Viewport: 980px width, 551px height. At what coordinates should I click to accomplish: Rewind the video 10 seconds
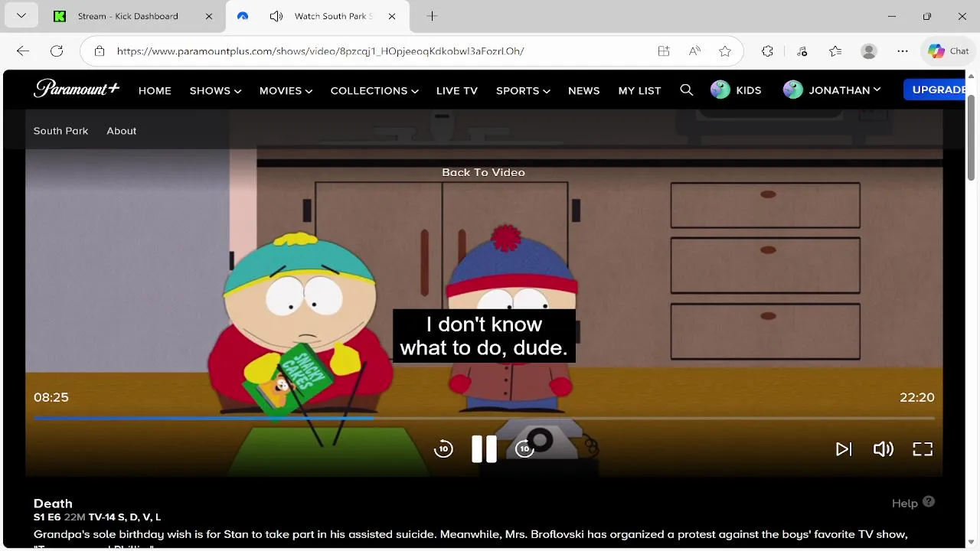point(443,449)
